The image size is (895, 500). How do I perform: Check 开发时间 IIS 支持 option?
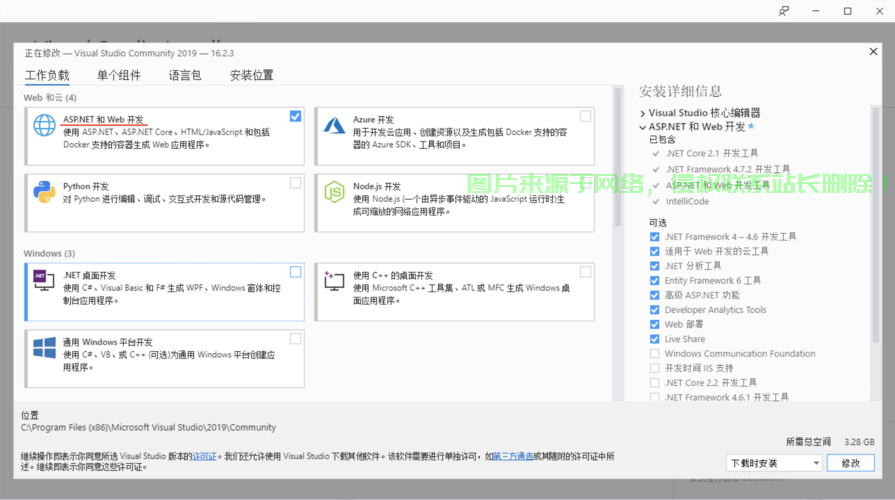pyautogui.click(x=655, y=368)
